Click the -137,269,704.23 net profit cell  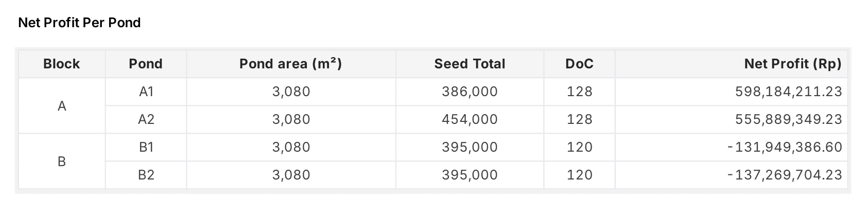click(785, 175)
